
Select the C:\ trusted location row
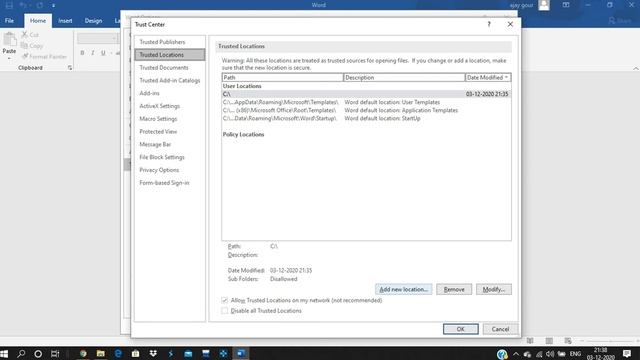366,94
